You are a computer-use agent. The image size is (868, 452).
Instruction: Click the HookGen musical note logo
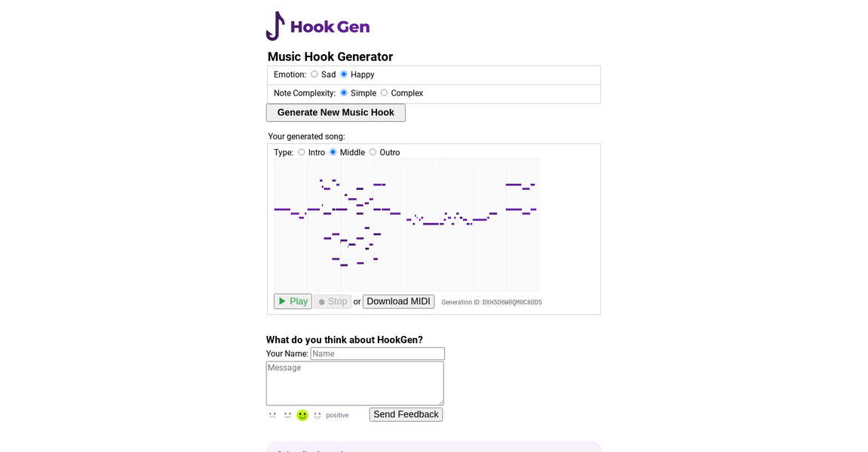[x=275, y=25]
